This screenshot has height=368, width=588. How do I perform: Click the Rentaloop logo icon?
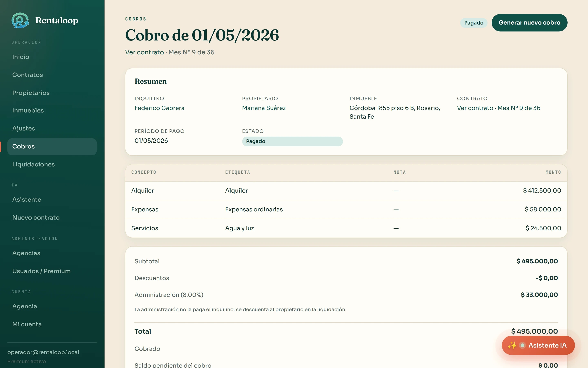(20, 20)
